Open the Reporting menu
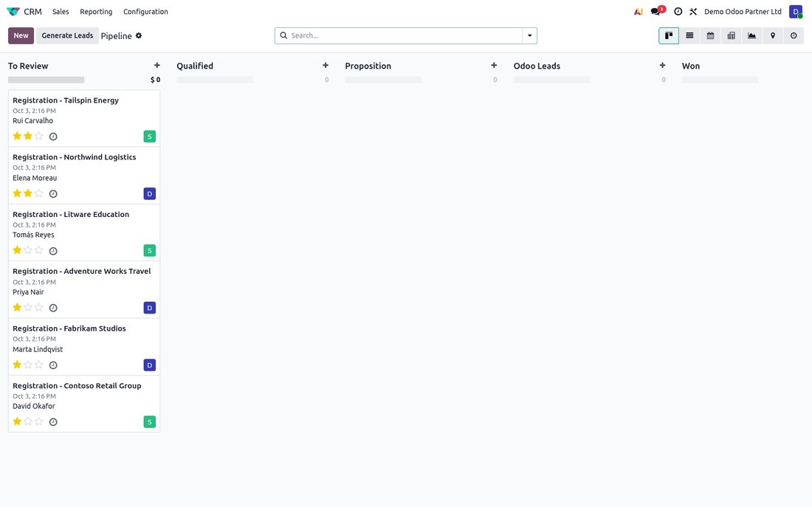This screenshot has height=507, width=812. tap(96, 11)
